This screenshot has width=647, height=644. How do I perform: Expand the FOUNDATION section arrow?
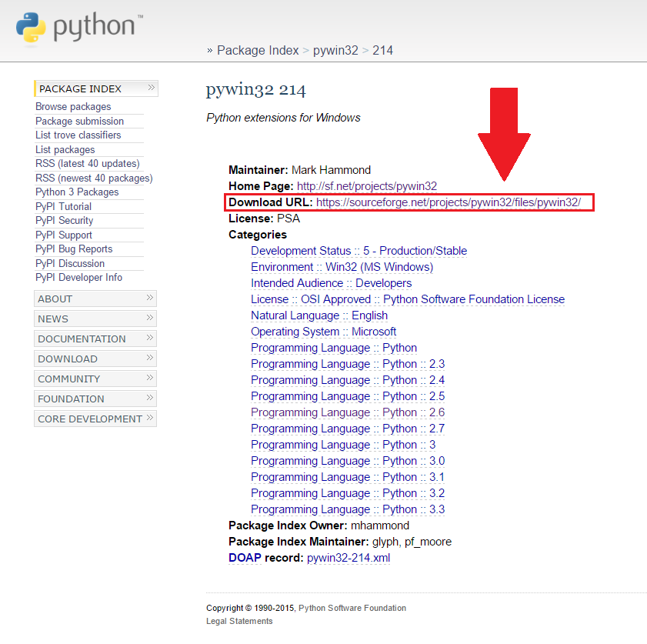[150, 398]
